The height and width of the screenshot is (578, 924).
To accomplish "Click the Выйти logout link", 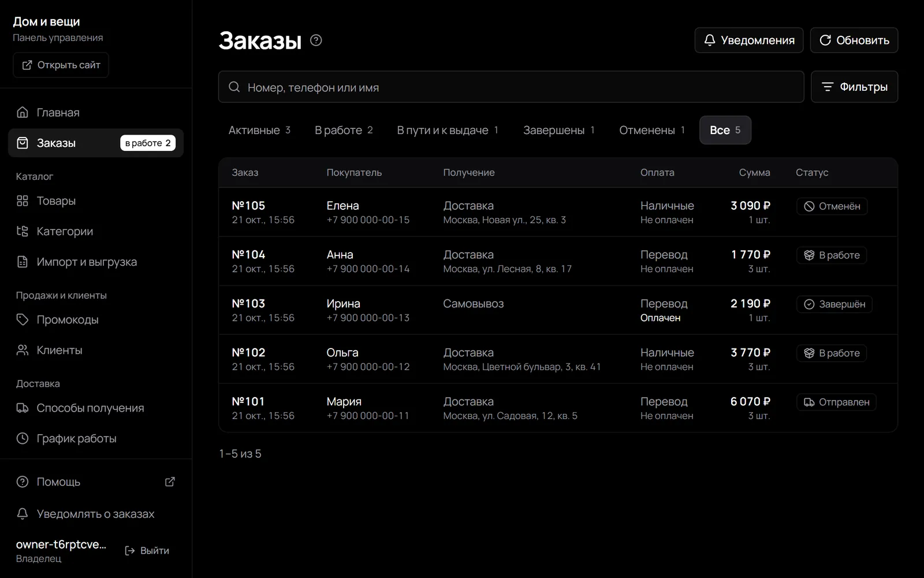I will click(x=147, y=551).
